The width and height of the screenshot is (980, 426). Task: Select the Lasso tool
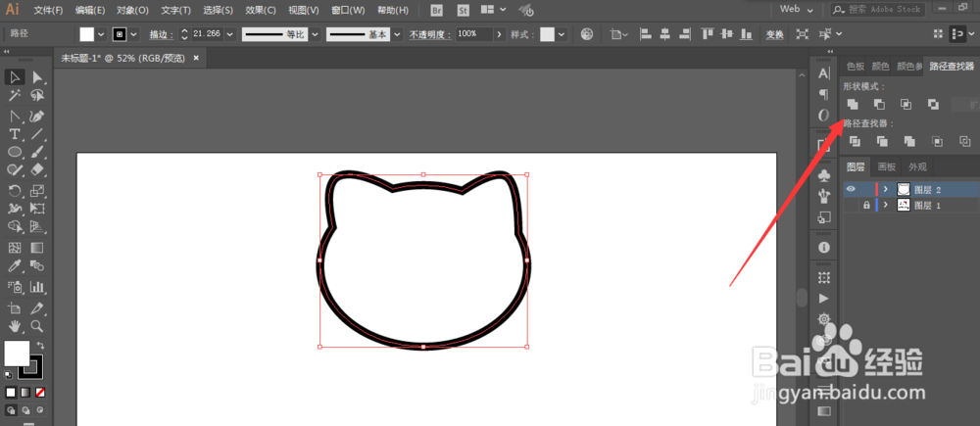tap(37, 96)
